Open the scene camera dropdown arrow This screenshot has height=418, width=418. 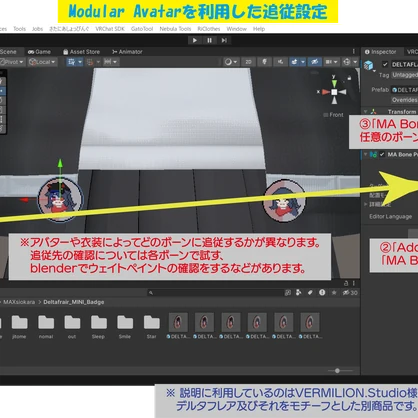[x=335, y=62]
